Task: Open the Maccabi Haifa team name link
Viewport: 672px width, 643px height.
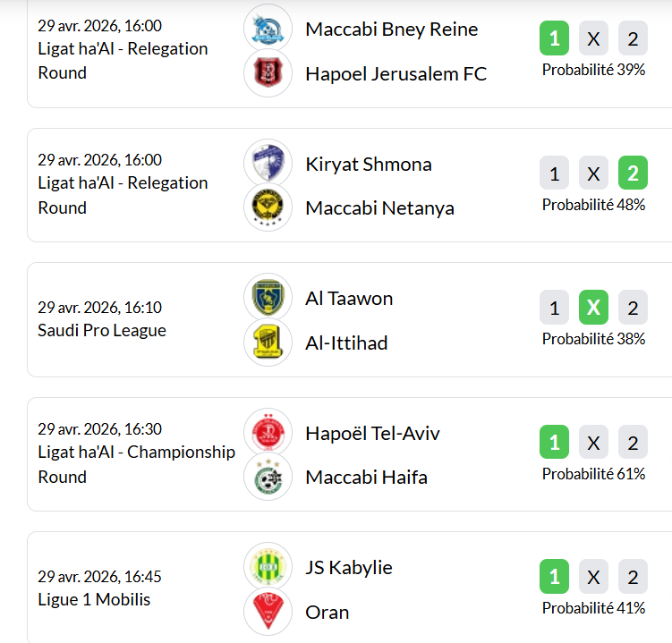Action: [x=366, y=477]
